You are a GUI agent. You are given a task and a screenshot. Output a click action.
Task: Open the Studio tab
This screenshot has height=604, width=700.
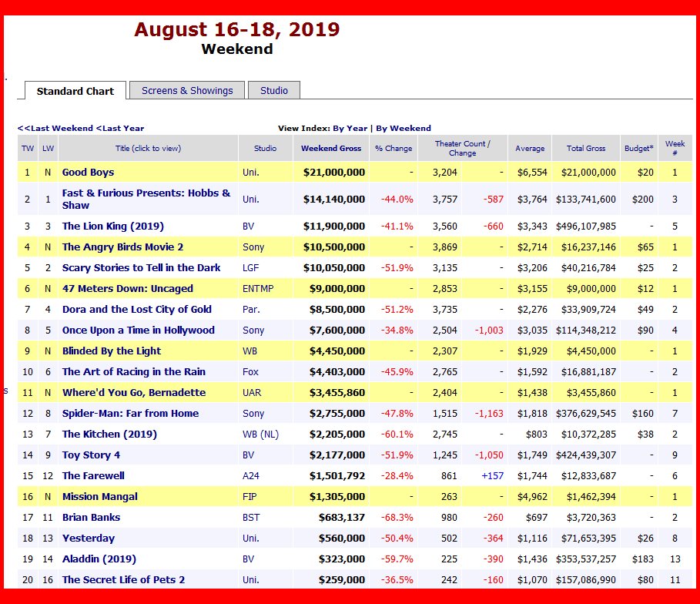(x=273, y=90)
